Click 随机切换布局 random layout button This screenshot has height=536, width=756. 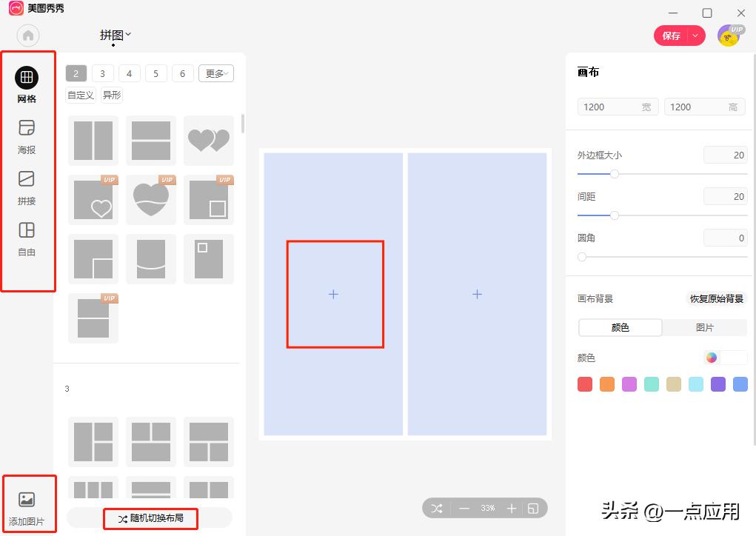(x=151, y=519)
